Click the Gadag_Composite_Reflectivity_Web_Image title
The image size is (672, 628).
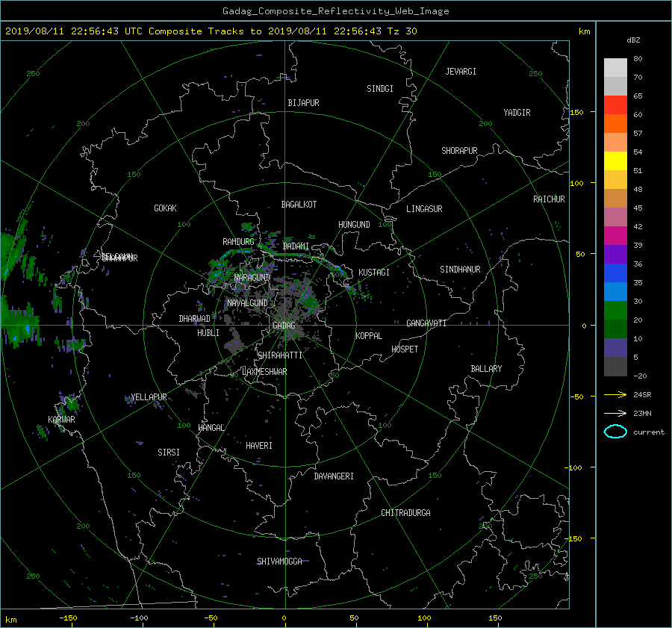(335, 11)
